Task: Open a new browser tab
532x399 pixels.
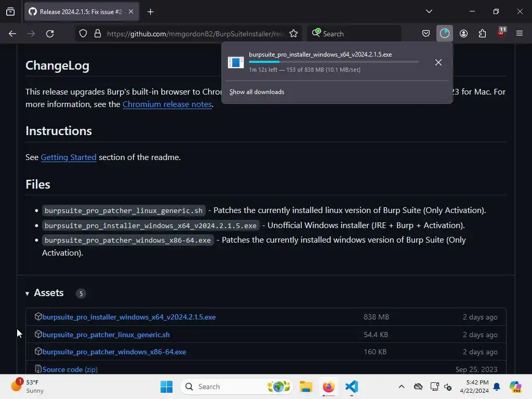Action: click(x=150, y=12)
